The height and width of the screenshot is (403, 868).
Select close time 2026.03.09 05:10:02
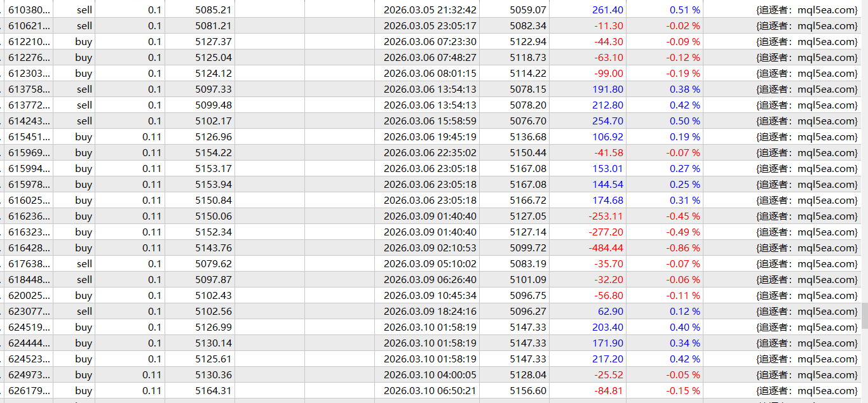tap(430, 264)
